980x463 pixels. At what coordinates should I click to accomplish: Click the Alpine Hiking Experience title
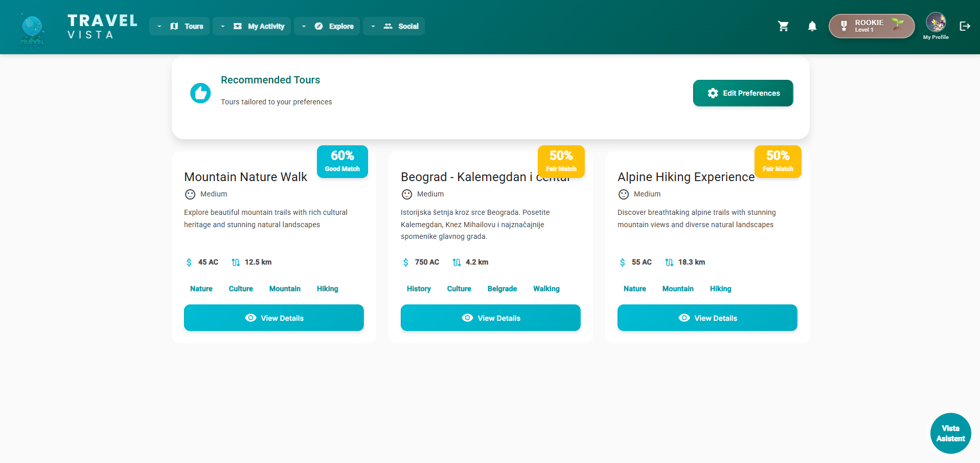[686, 177]
